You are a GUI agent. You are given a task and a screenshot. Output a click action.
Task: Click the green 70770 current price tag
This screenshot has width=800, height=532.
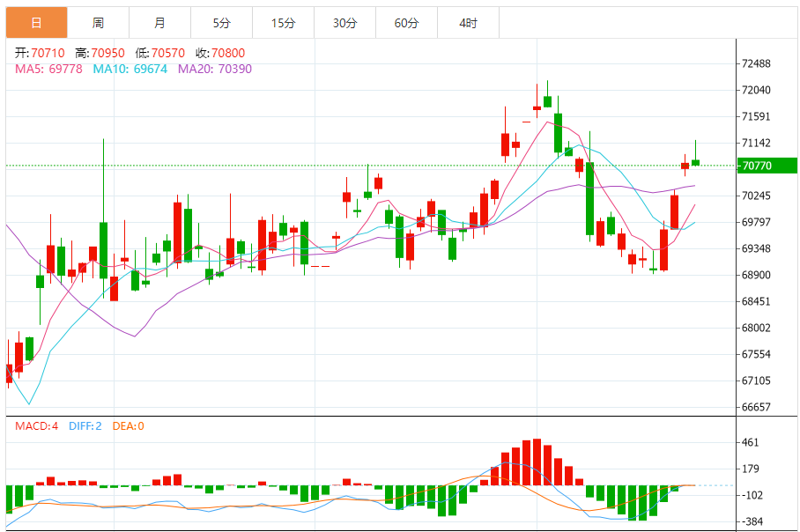[766, 166]
